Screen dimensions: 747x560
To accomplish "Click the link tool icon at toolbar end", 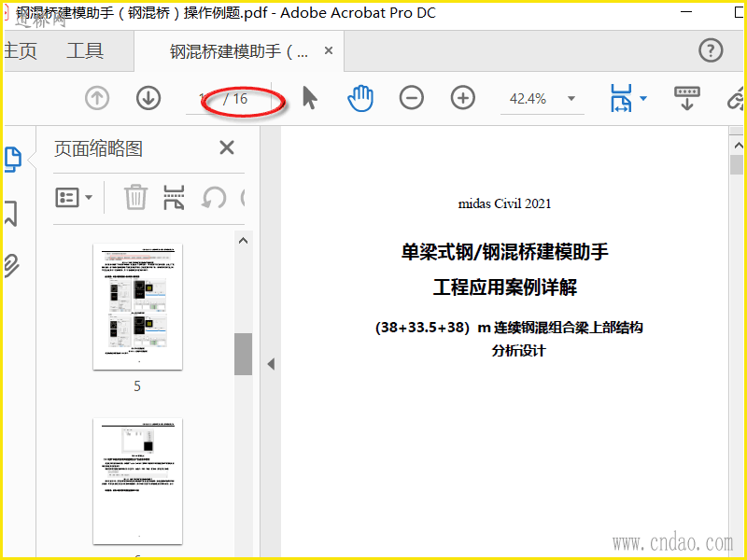I will [736, 98].
